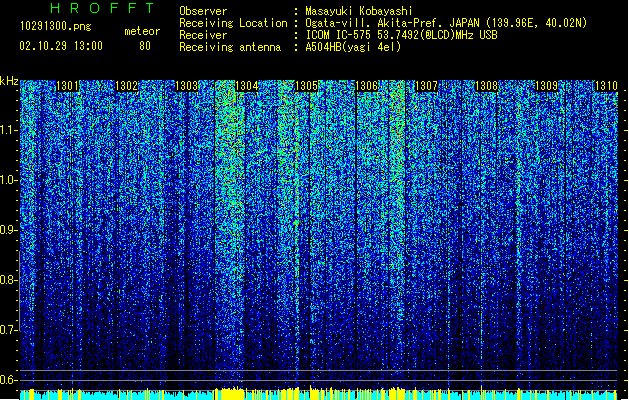Screen dimensions: 629x400
Task: Click the Receiving Location label
Action: [233, 23]
